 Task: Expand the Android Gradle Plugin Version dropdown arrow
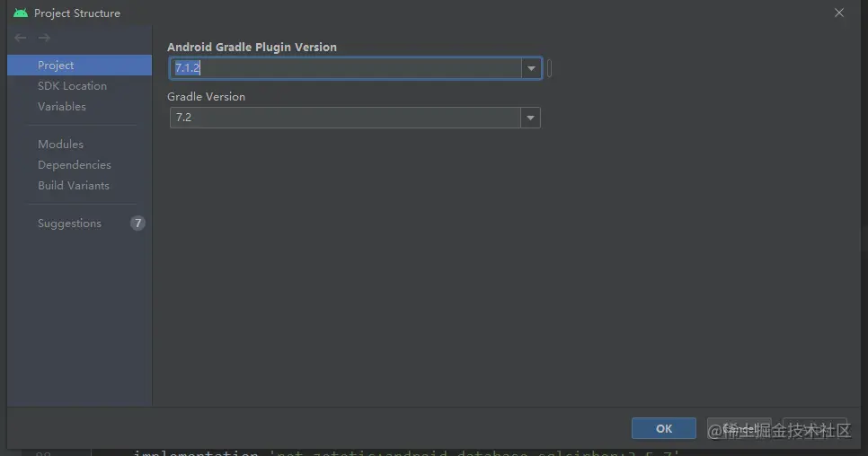pyautogui.click(x=531, y=68)
